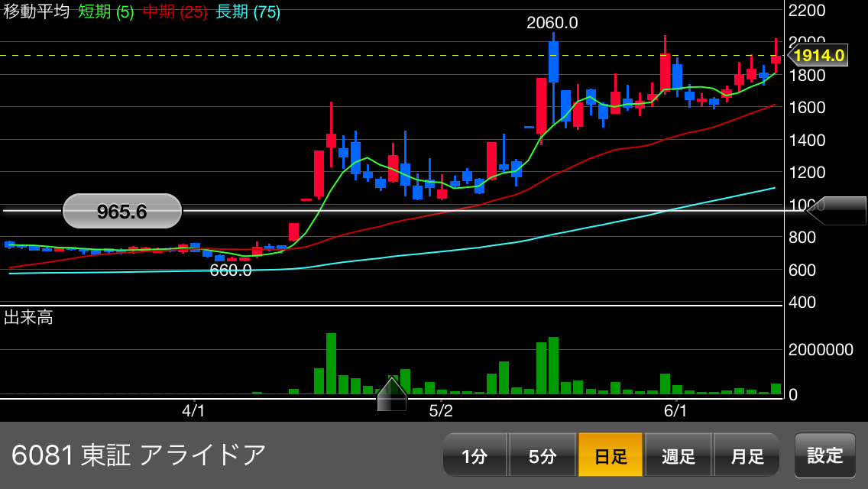The image size is (868, 489).
Task: Tap the 6081 東証 アライドア stock title
Action: point(139,455)
